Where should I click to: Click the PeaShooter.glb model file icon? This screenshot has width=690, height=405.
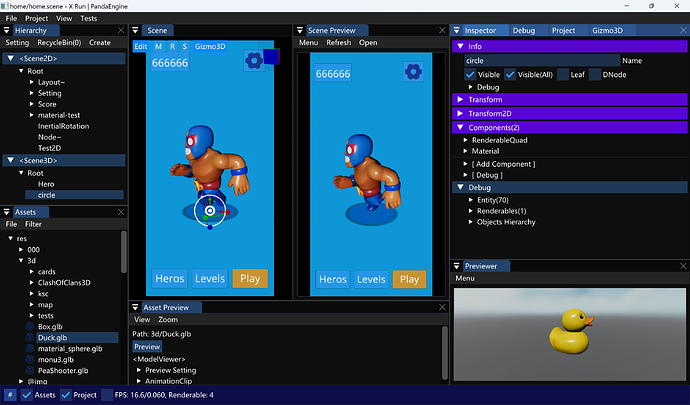point(29,371)
